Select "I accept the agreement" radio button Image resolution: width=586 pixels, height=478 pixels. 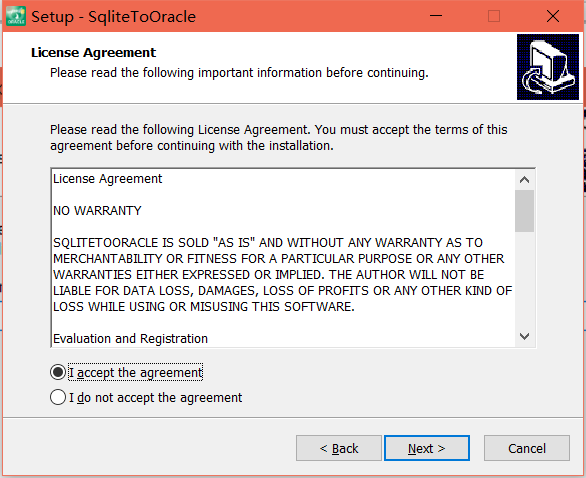coord(58,372)
